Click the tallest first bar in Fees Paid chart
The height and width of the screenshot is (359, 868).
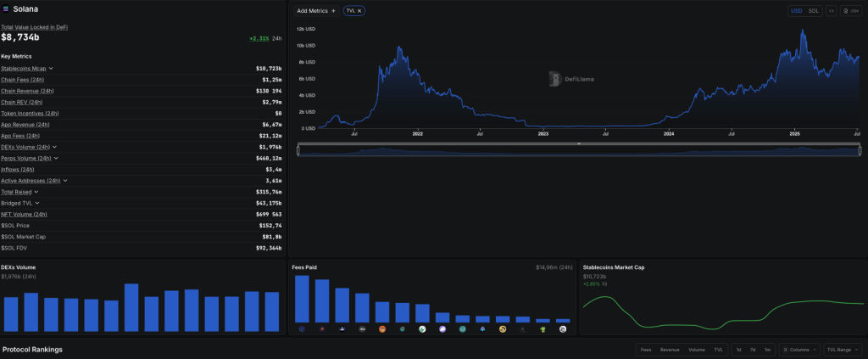tap(302, 299)
